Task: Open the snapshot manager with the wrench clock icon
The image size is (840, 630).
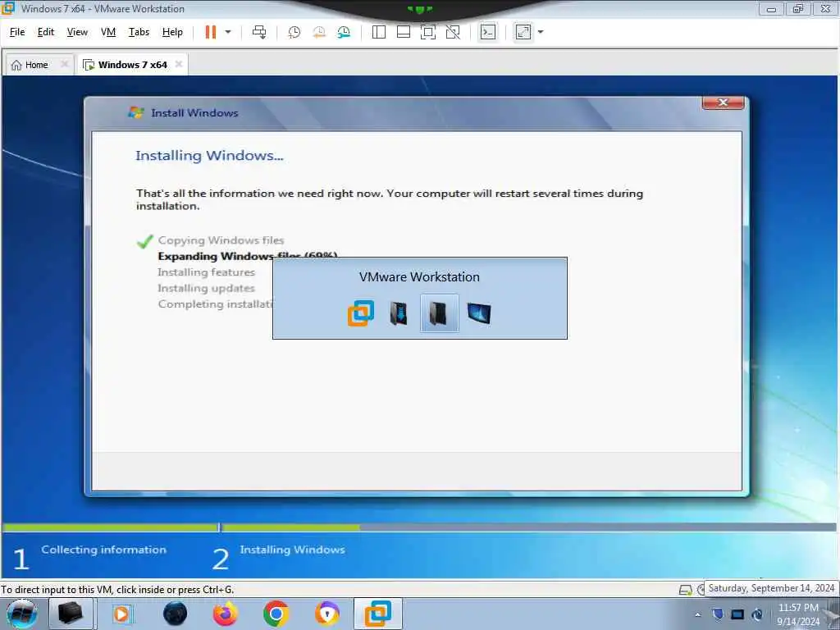Action: (x=344, y=32)
